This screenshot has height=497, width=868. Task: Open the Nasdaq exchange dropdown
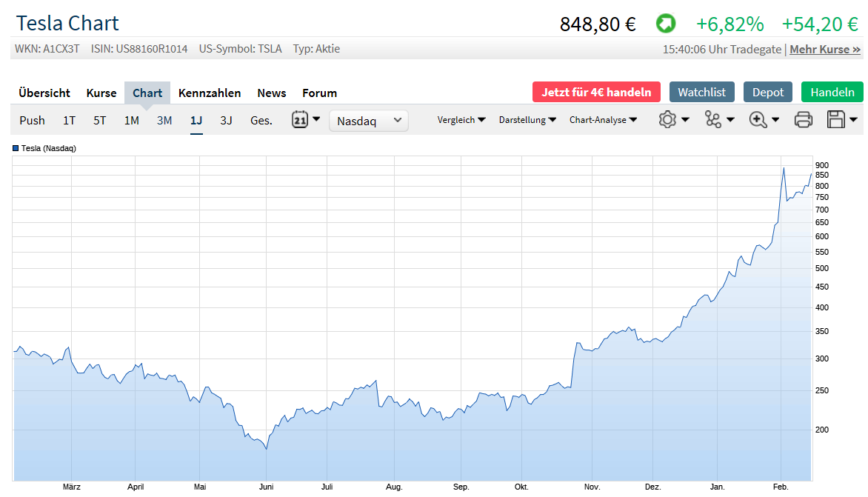tap(369, 121)
